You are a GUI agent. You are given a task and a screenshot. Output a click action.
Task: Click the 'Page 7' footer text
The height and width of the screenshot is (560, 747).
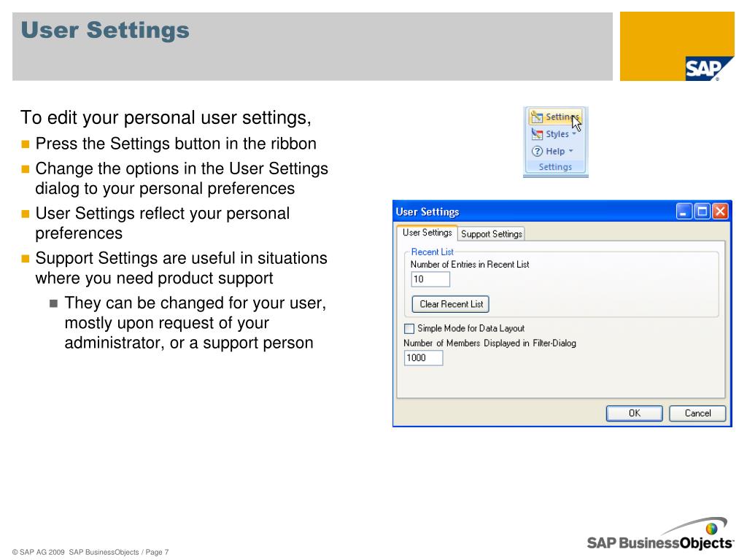[x=157, y=552]
